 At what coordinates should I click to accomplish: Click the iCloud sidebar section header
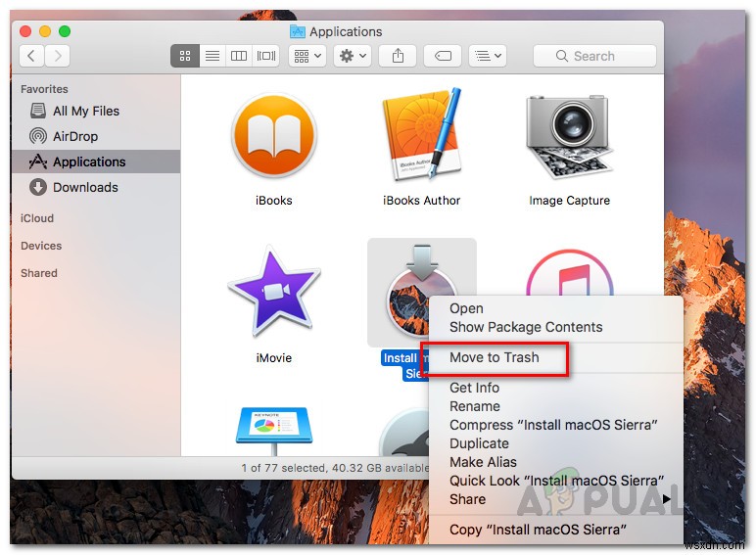[37, 218]
